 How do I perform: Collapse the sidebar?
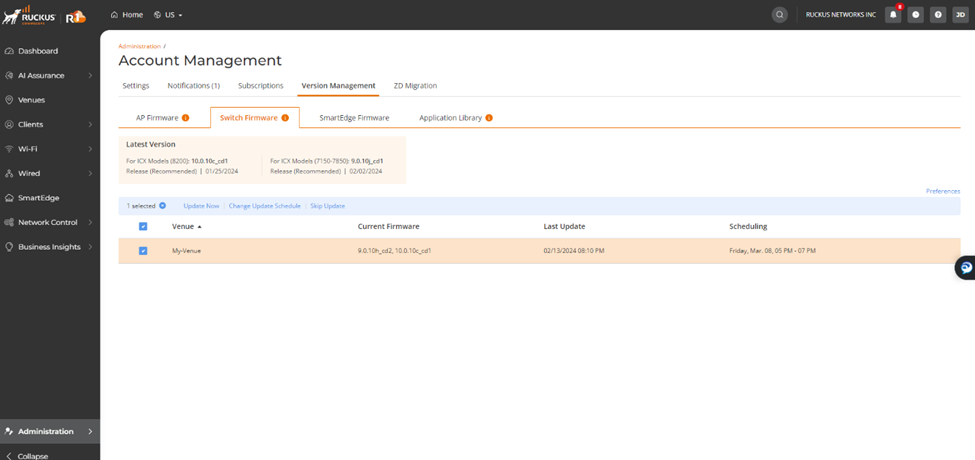[x=25, y=455]
